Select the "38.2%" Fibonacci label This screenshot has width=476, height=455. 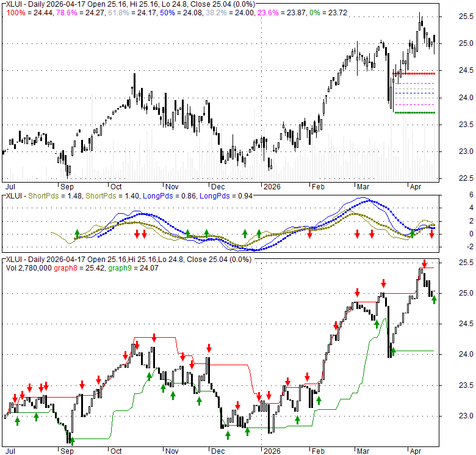(216, 13)
